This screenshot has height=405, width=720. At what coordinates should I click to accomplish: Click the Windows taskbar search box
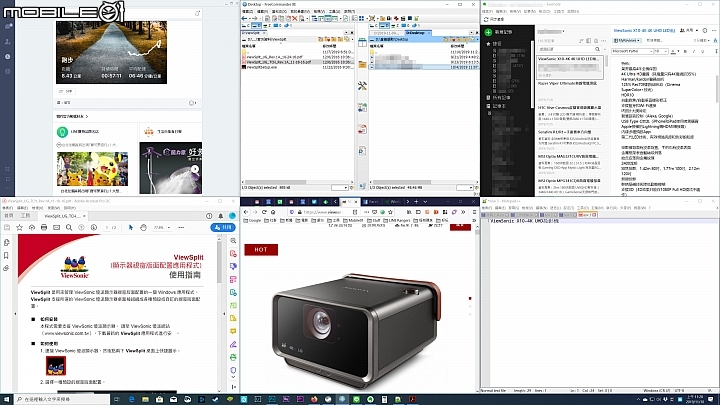tap(63, 399)
